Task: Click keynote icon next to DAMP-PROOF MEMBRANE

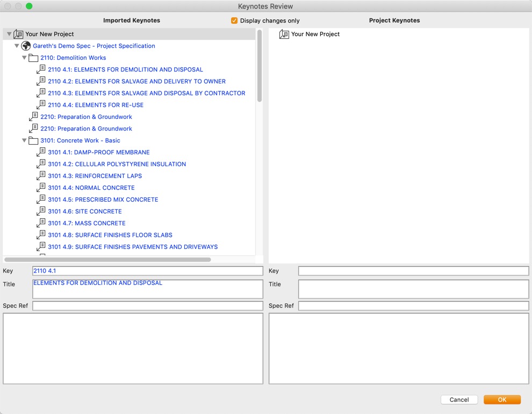Action: (x=41, y=153)
